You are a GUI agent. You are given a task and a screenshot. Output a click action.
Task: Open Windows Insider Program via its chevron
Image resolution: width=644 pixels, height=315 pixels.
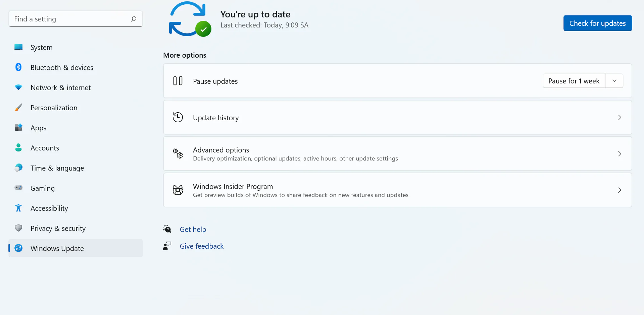click(x=620, y=190)
